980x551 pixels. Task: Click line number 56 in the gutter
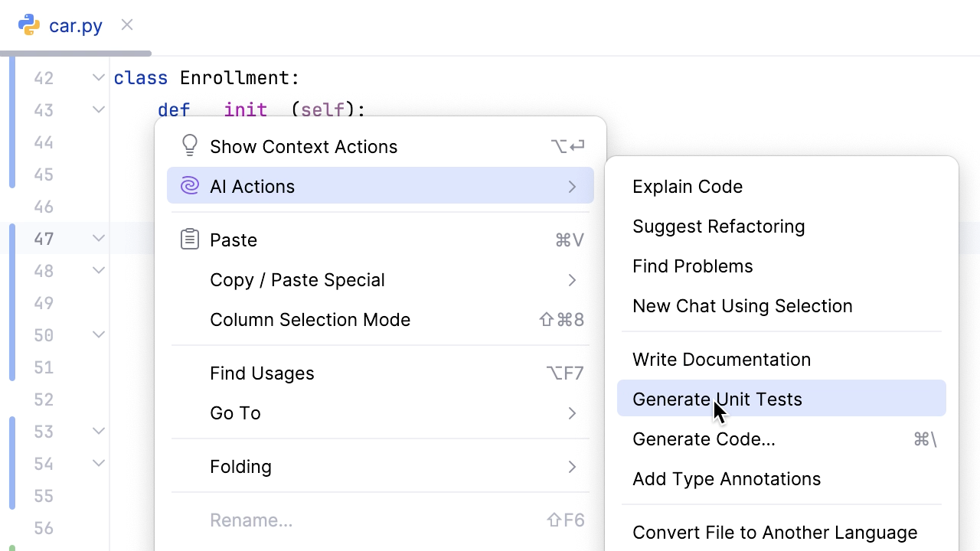[x=44, y=528]
